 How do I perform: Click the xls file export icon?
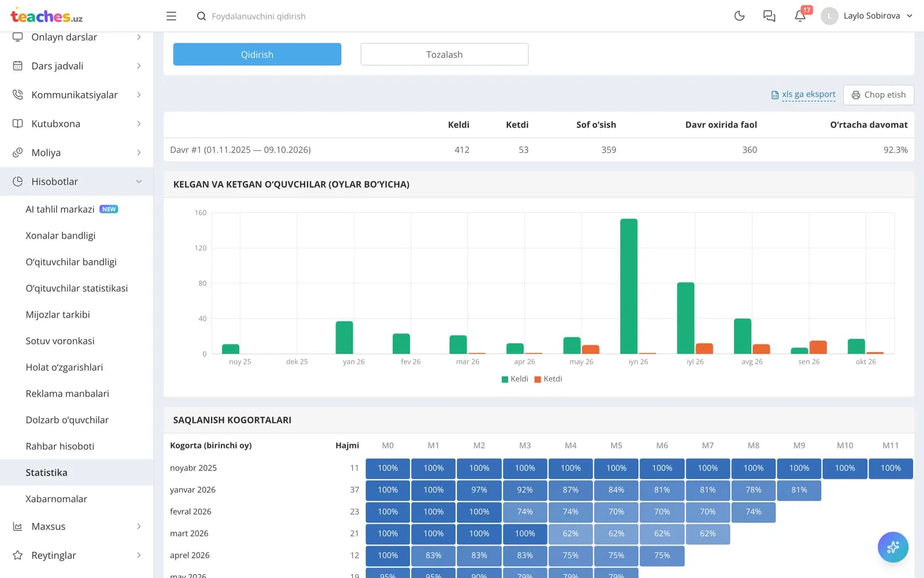(x=775, y=95)
